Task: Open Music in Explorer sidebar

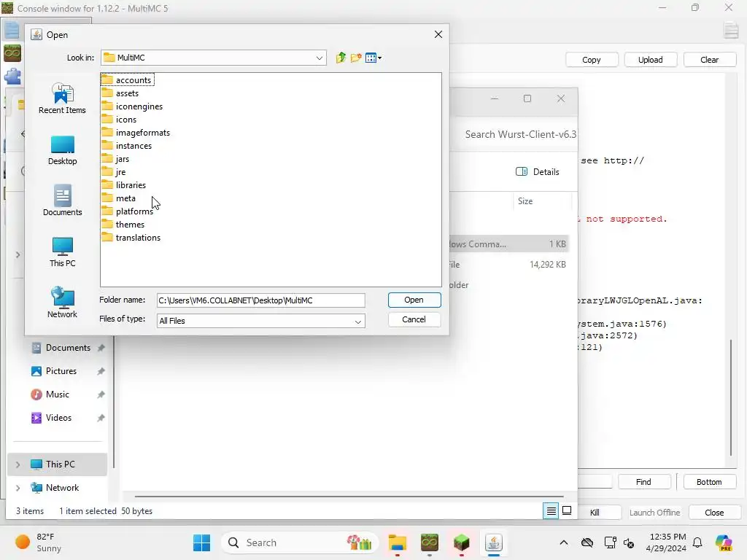Action: pos(57,394)
